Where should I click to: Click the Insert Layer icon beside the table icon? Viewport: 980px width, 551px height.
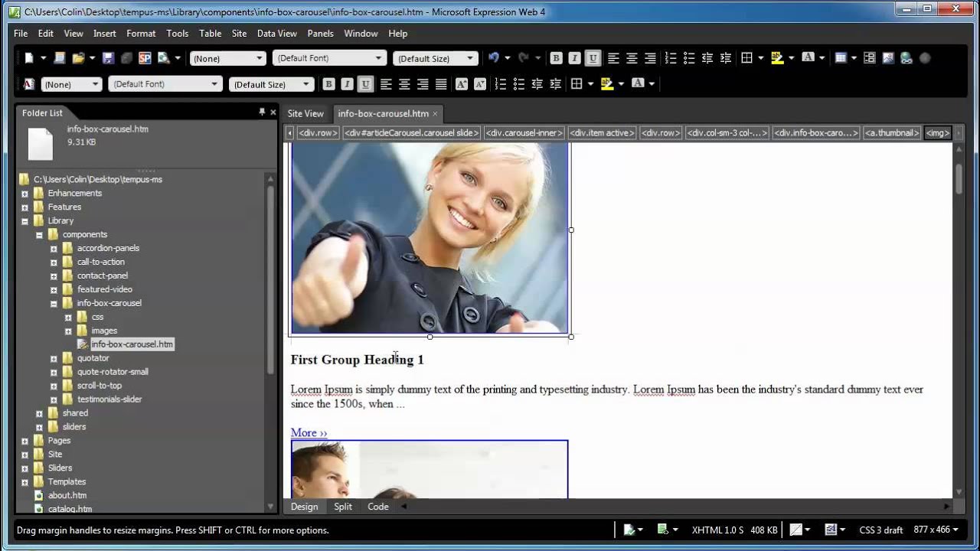[x=870, y=58]
